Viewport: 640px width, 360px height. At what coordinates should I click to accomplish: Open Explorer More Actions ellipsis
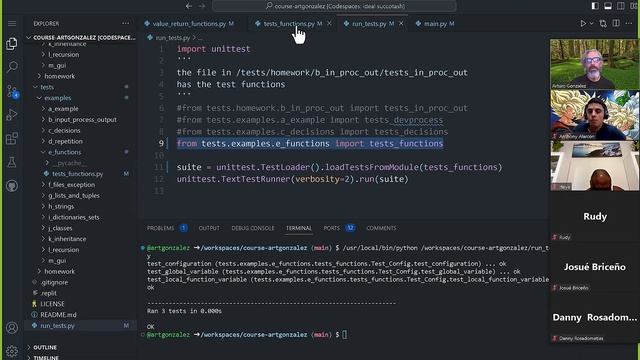126,24
